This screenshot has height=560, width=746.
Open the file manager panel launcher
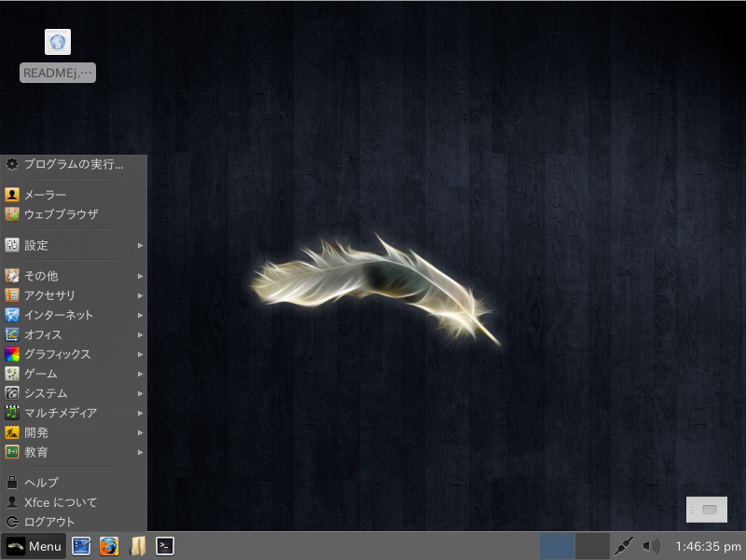(137, 546)
